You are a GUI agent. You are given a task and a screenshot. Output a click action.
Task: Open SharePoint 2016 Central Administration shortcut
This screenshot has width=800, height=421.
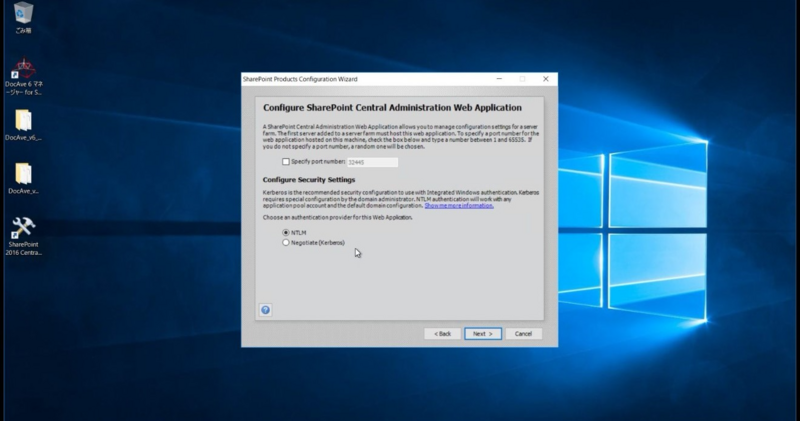click(23, 236)
